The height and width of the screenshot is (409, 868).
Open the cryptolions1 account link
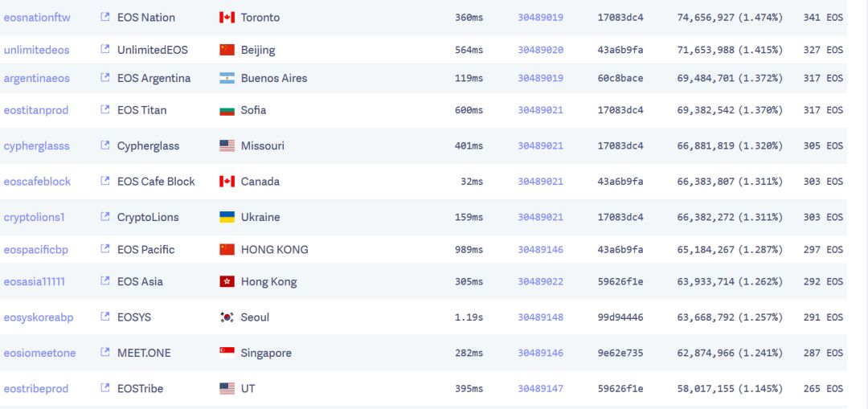35,217
